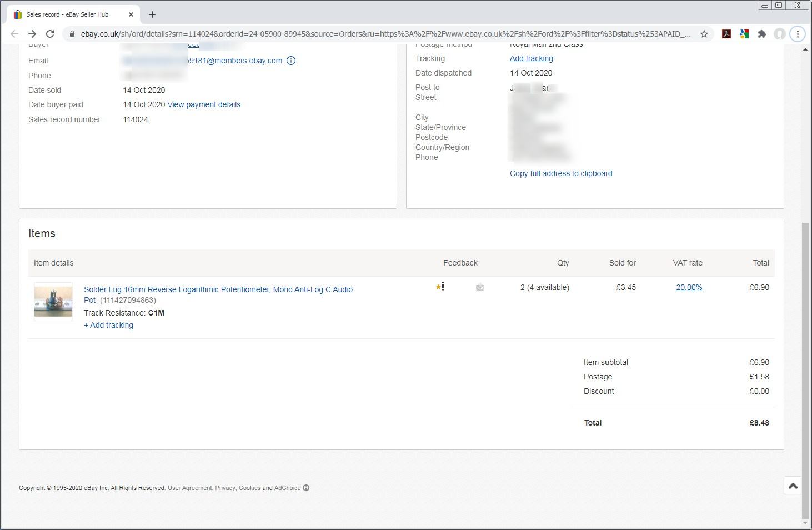The width and height of the screenshot is (812, 530).
Task: Click the AdChoice info icon in the footer
Action: click(x=306, y=488)
